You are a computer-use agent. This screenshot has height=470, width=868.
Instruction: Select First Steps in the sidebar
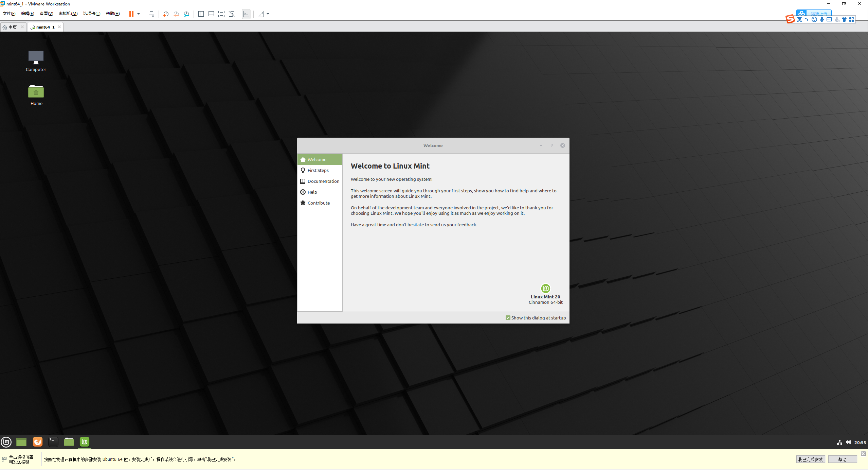[318, 170]
